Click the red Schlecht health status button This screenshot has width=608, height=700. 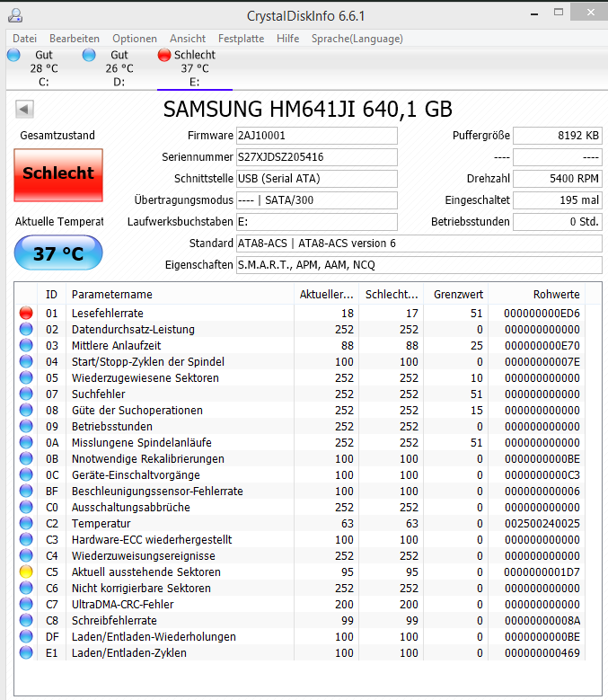[58, 175]
